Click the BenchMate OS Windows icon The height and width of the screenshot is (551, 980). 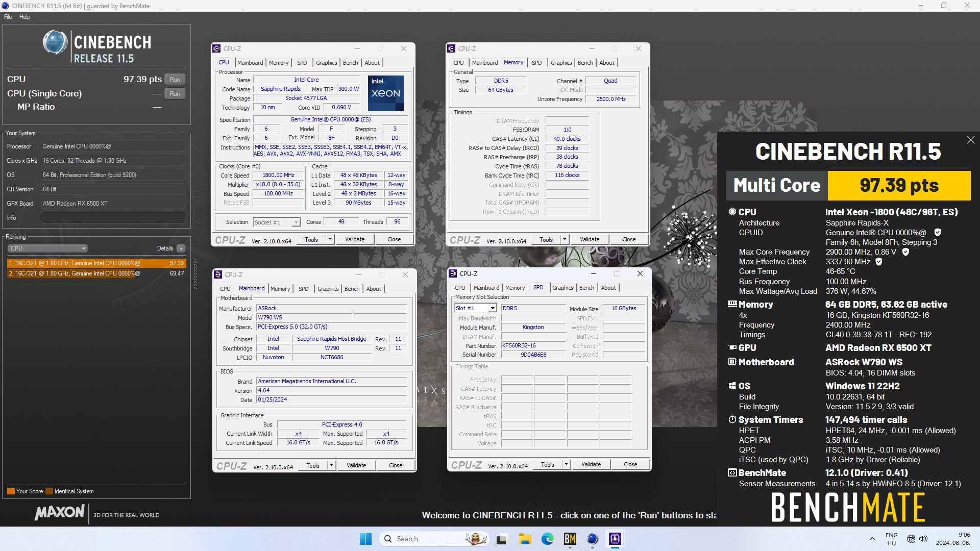pyautogui.click(x=732, y=386)
